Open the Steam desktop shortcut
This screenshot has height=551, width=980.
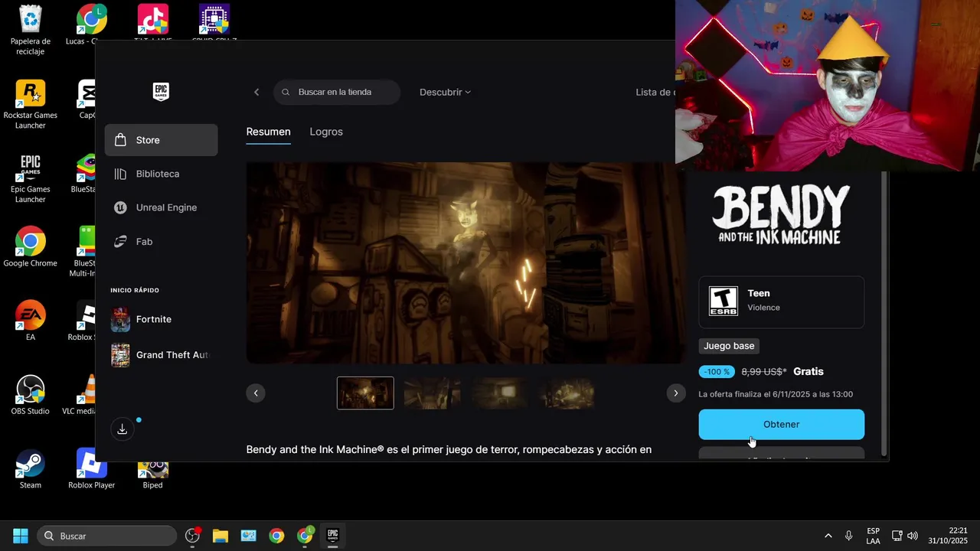(31, 469)
